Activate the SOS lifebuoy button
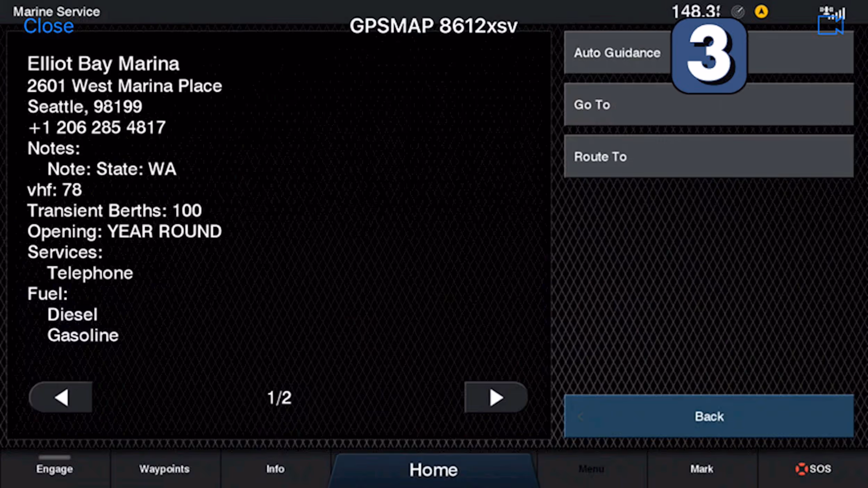Screen dimensions: 868x488 tap(813, 469)
